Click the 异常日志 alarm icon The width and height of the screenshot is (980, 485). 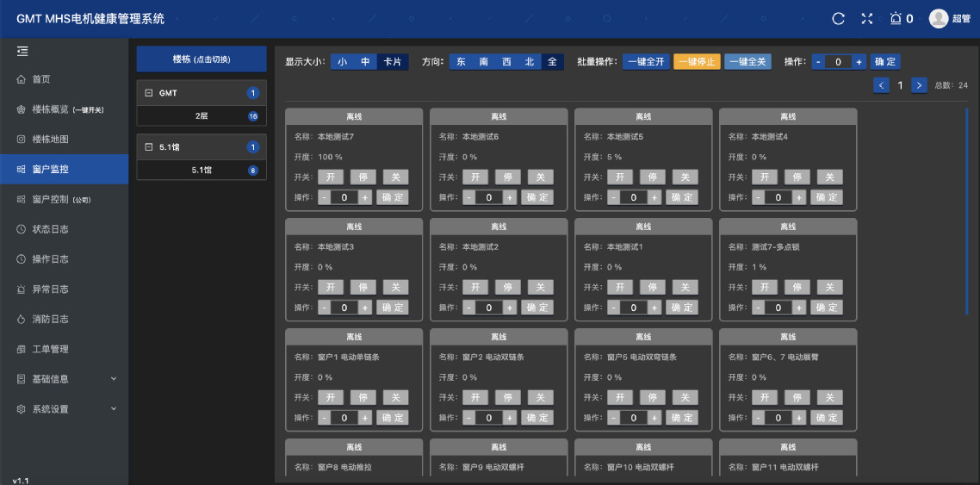click(x=21, y=289)
